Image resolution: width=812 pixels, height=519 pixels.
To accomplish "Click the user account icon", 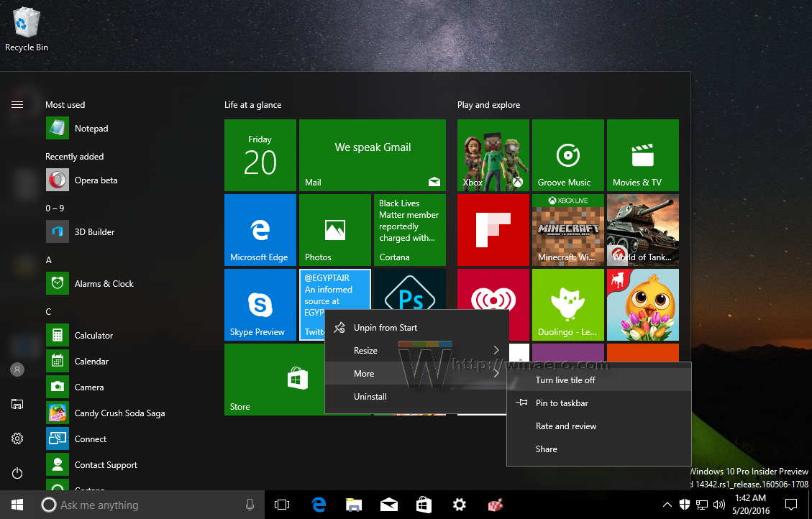I will [x=17, y=369].
